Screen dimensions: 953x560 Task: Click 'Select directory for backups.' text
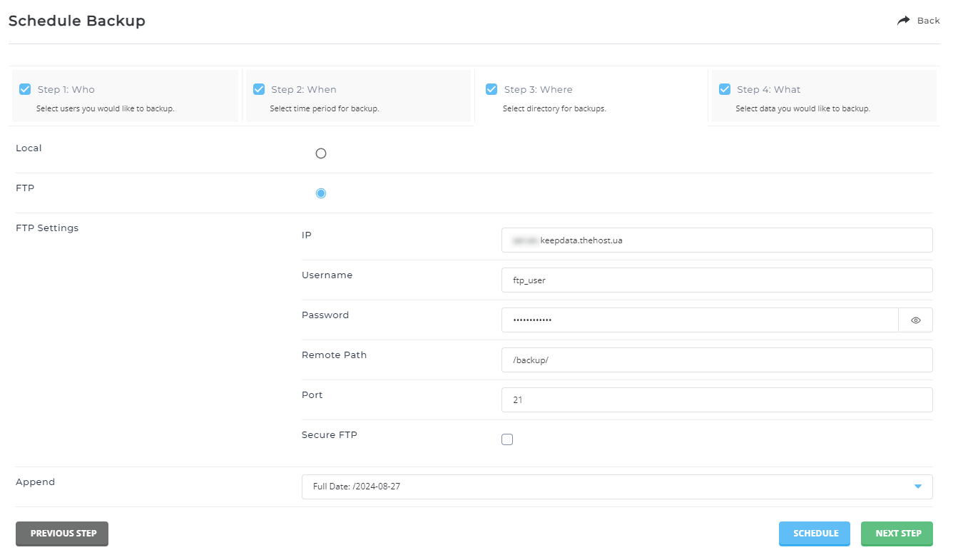(x=554, y=109)
